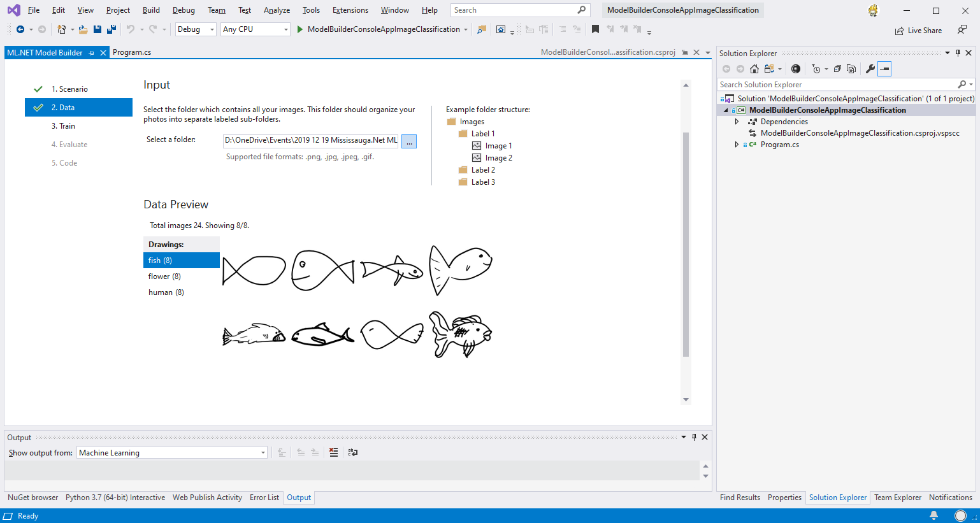Open the Debug configuration dropdown
980x523 pixels.
pyautogui.click(x=196, y=29)
